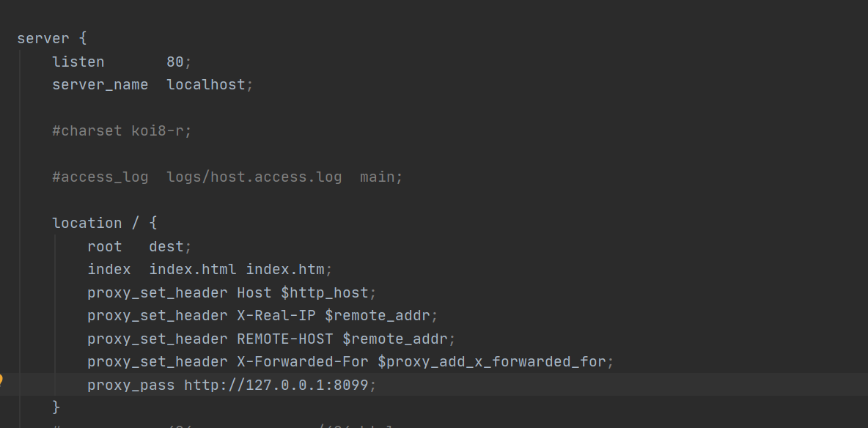This screenshot has height=428, width=868.
Task: Click the $http_host variable
Action: coord(324,293)
